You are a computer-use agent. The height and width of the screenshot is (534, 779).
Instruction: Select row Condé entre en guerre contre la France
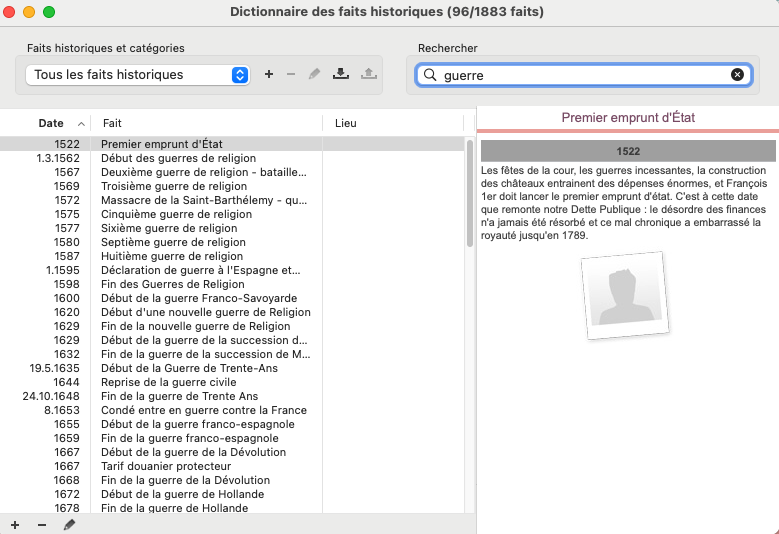coord(232,410)
